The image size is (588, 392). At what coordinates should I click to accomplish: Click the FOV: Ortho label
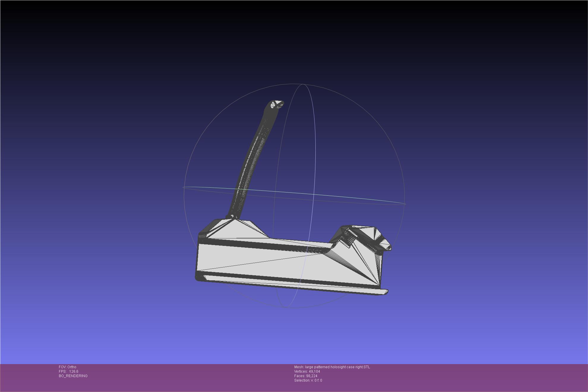click(x=67, y=367)
